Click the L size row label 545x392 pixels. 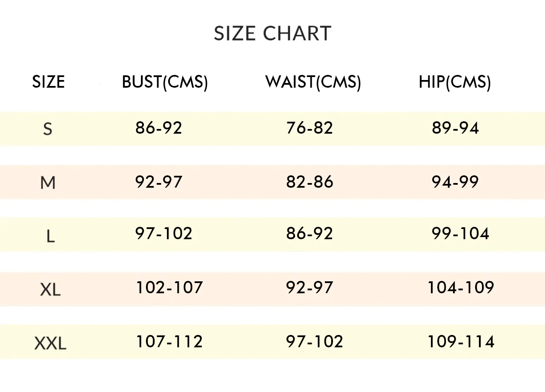click(x=50, y=236)
